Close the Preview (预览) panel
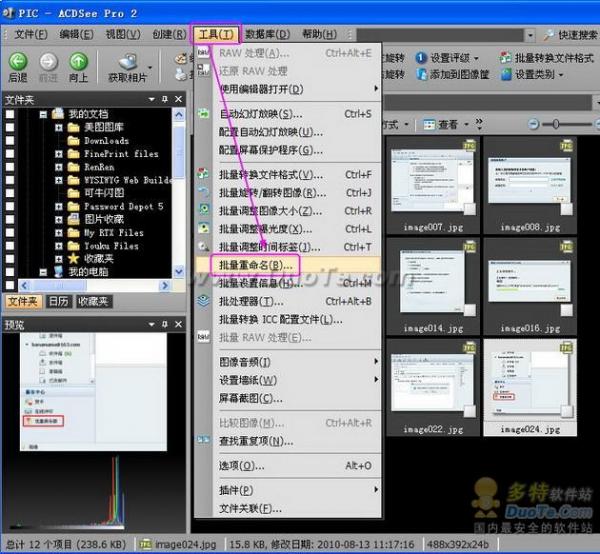Image resolution: width=600 pixels, height=554 pixels. (178, 324)
